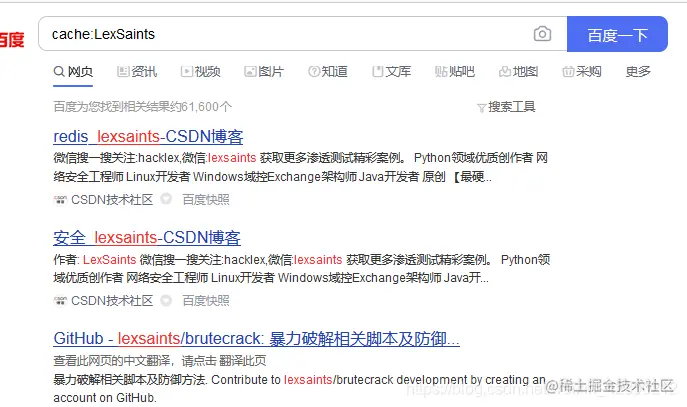Open the GitHub lexsaints/brutecrack result

256,339
